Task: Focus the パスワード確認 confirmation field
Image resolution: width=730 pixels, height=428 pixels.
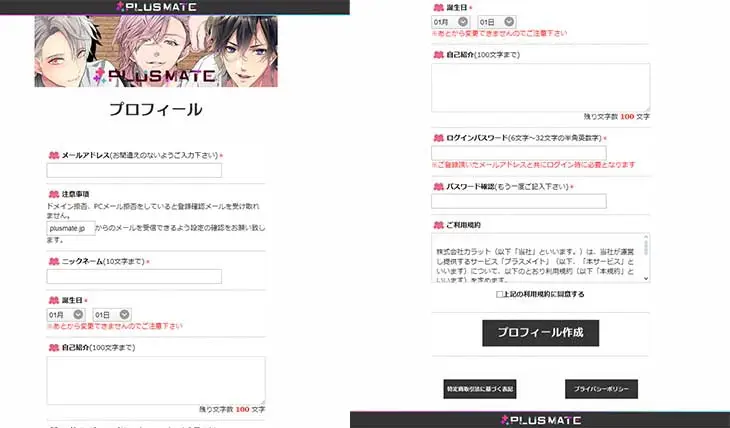Action: [x=519, y=201]
